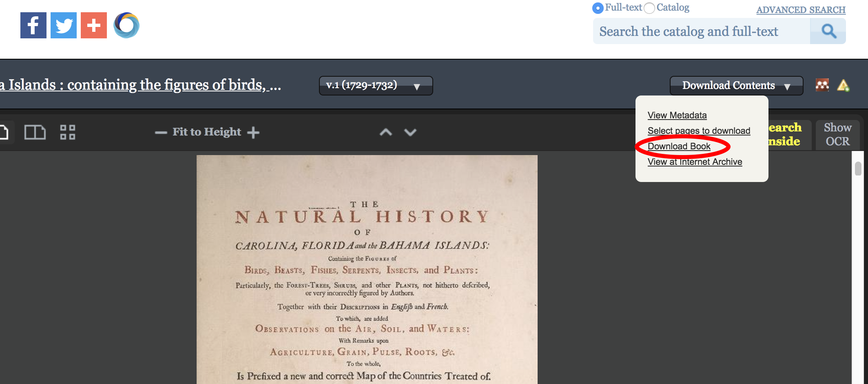Image resolution: width=868 pixels, height=384 pixels.
Task: Zoom in with the plus icon
Action: [x=254, y=132]
